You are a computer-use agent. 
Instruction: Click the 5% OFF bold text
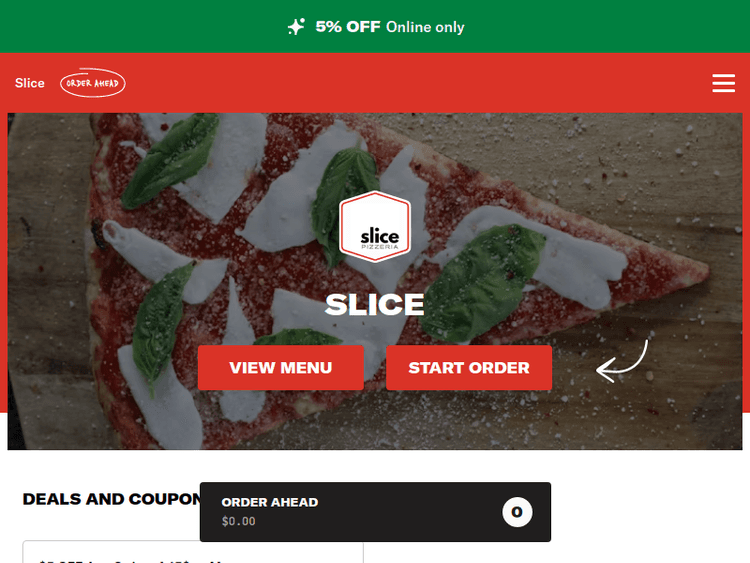348,27
